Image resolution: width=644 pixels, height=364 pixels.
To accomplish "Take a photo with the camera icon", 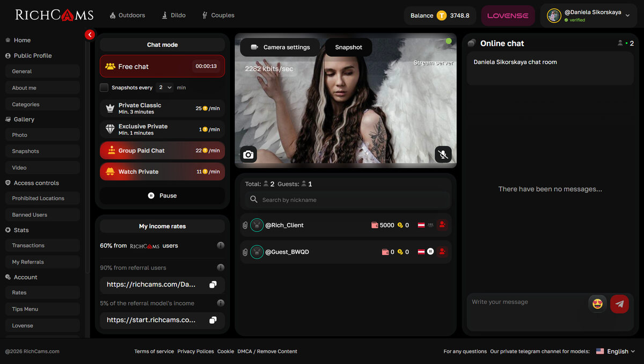I will click(x=248, y=155).
